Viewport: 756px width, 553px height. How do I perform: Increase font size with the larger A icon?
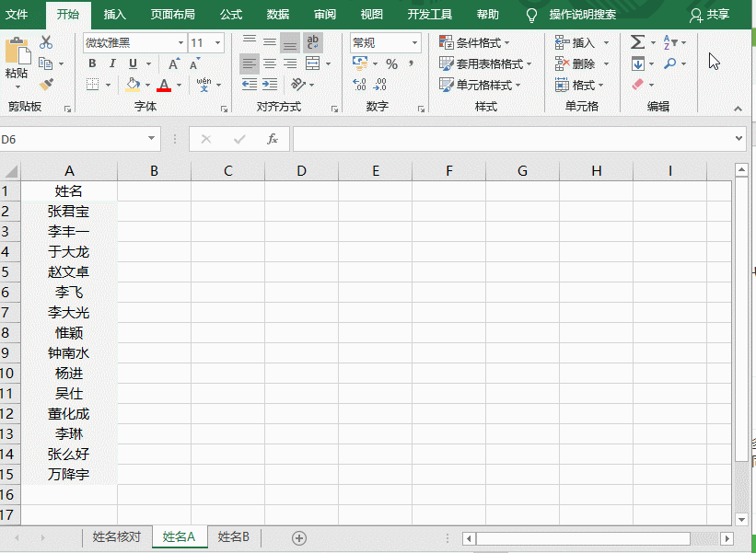tap(173, 63)
